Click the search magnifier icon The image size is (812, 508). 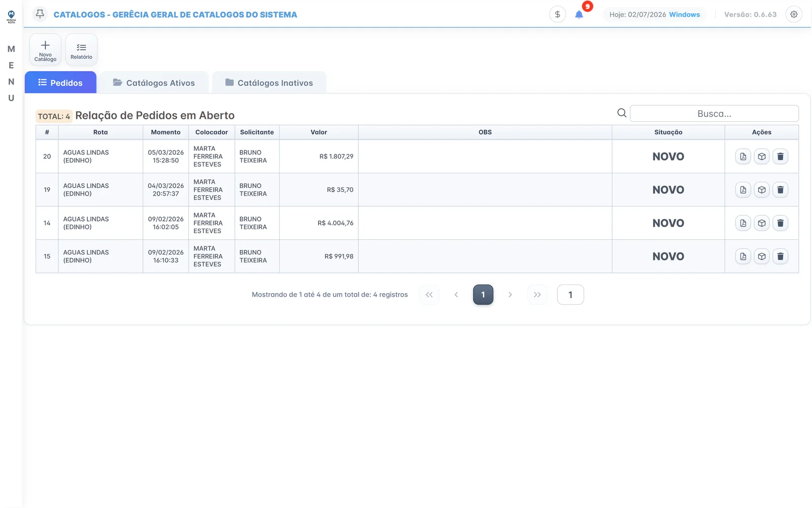tap(622, 113)
